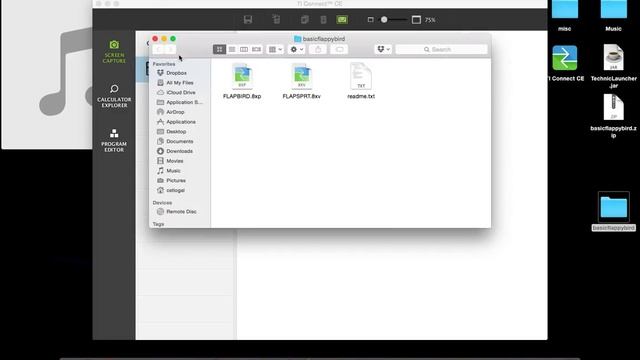The height and width of the screenshot is (360, 640).
Task: Go back in the Finder window
Action: click(158, 49)
